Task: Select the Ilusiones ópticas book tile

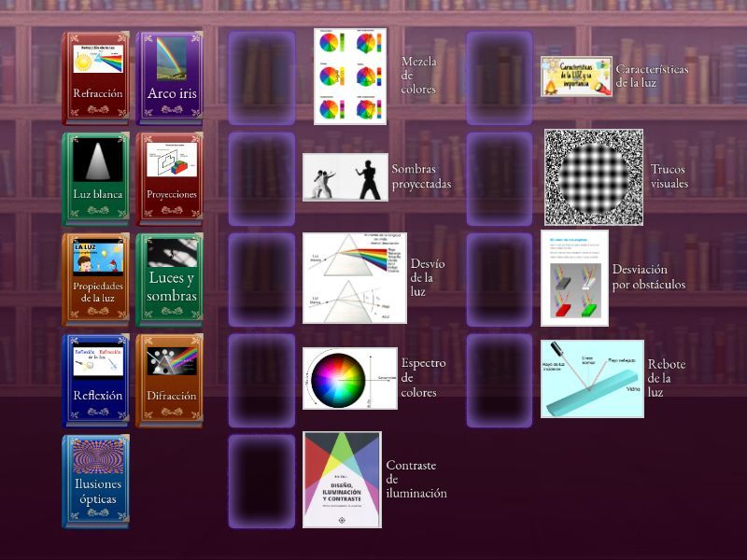Action: 95,481
